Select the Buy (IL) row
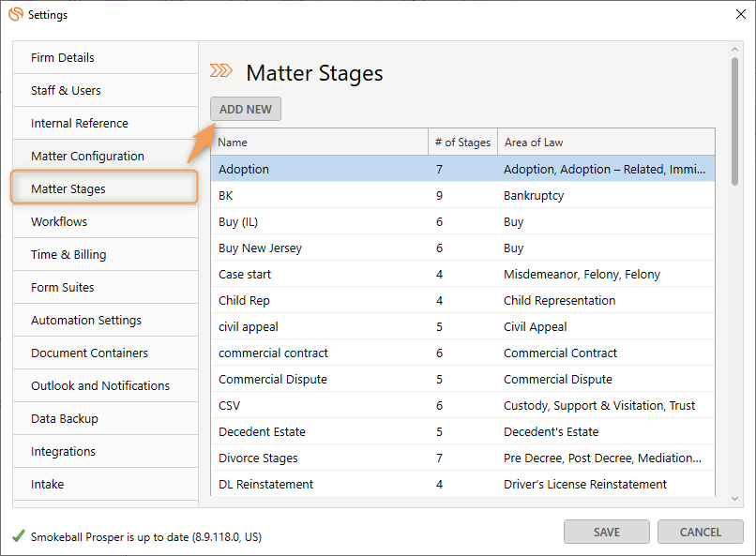The width and height of the screenshot is (756, 556). (462, 221)
